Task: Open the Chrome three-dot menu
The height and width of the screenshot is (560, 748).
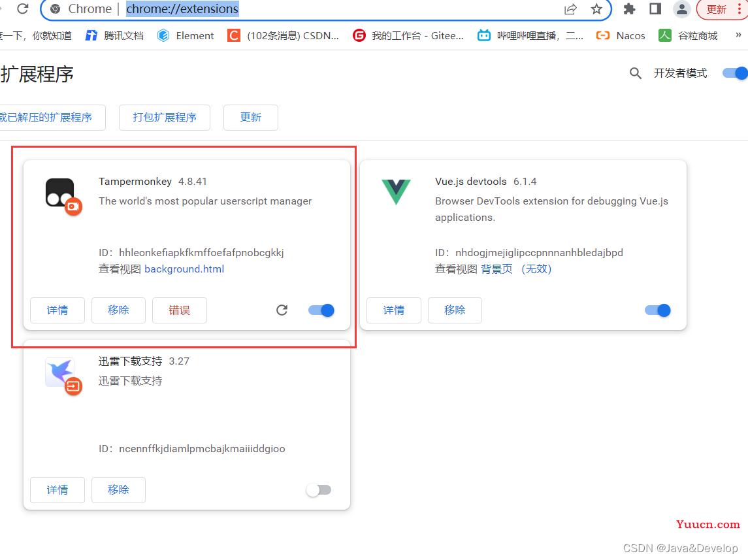Action: (x=740, y=9)
